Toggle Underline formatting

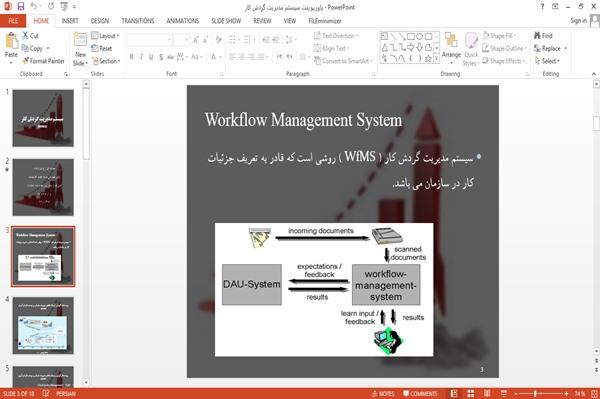[x=151, y=57]
